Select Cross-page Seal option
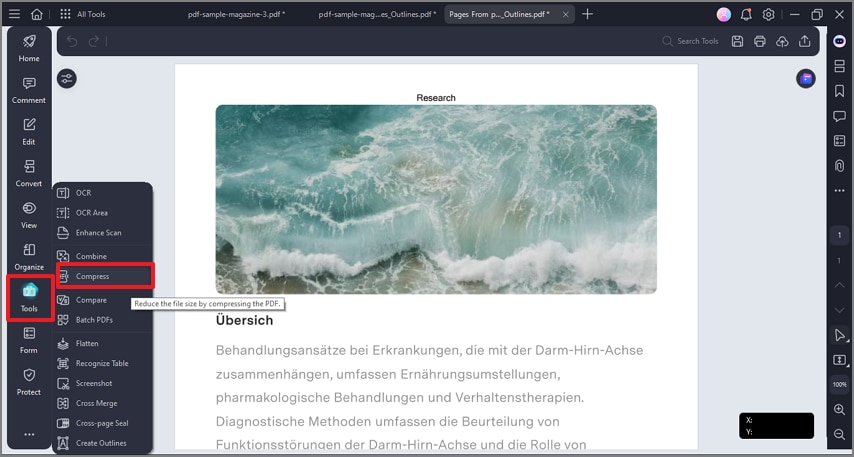The height and width of the screenshot is (457, 854). (102, 423)
